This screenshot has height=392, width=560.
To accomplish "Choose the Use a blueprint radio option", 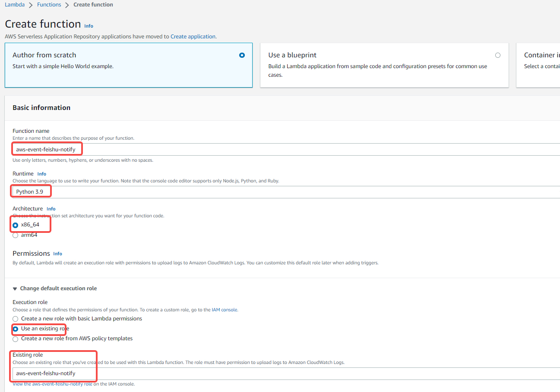I will pos(498,55).
